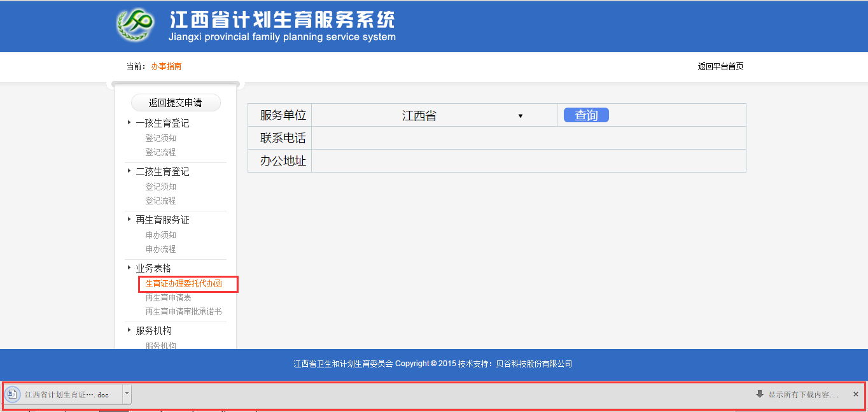868x412 pixels.
Task: Click the blue 查询 button
Action: click(x=585, y=115)
